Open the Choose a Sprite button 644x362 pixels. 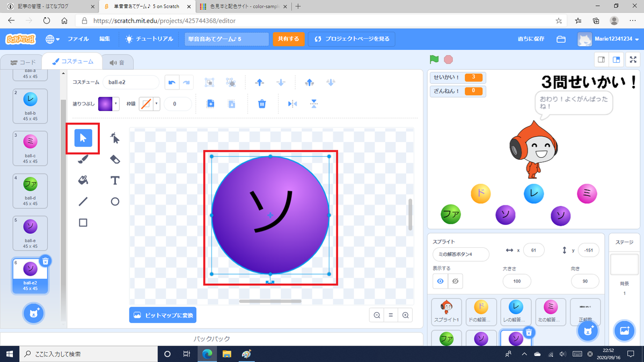point(588,330)
